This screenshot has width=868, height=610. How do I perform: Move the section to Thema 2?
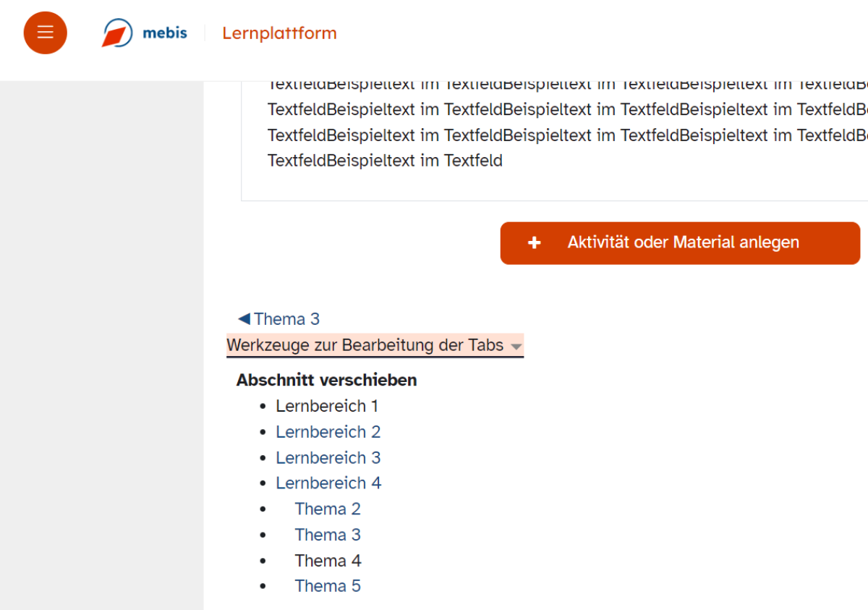point(328,509)
